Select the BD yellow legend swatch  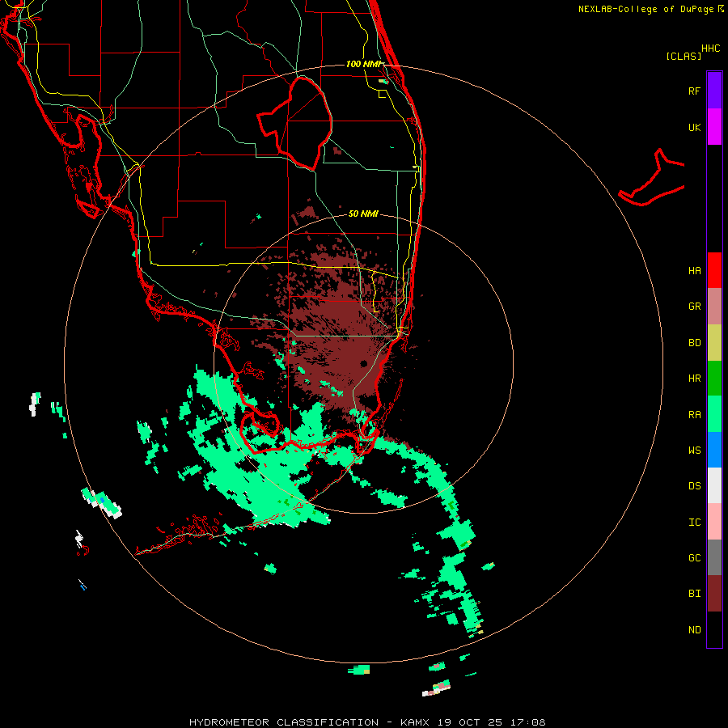(714, 343)
